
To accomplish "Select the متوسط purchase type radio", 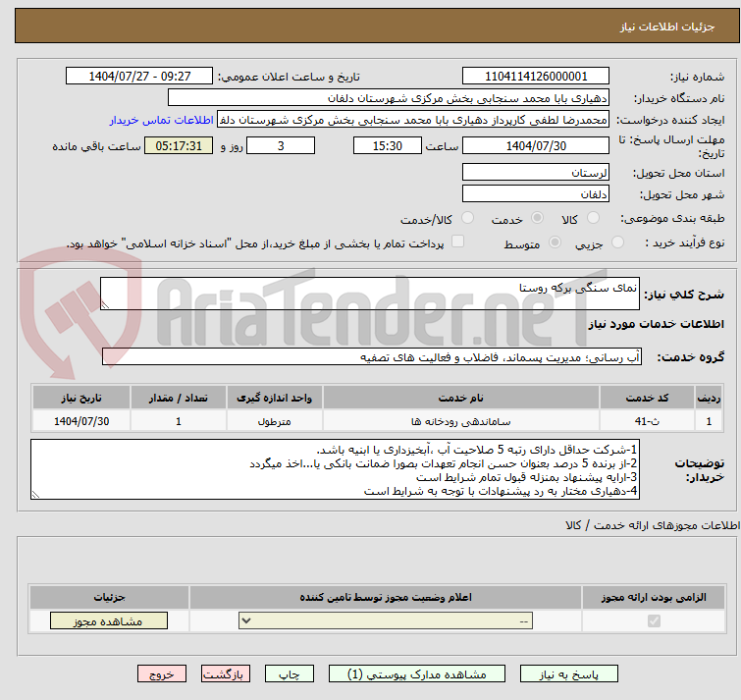I will point(555,242).
